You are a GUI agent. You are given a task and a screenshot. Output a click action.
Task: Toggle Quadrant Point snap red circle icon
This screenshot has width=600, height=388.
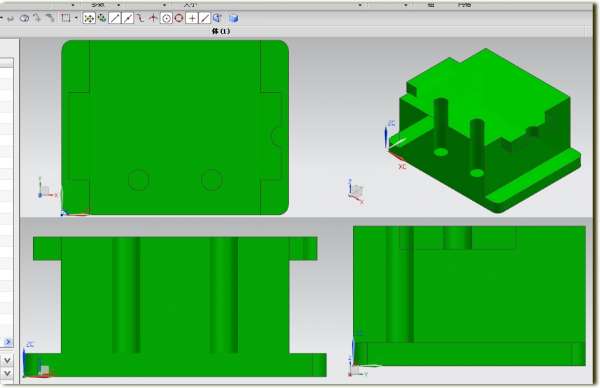point(179,18)
